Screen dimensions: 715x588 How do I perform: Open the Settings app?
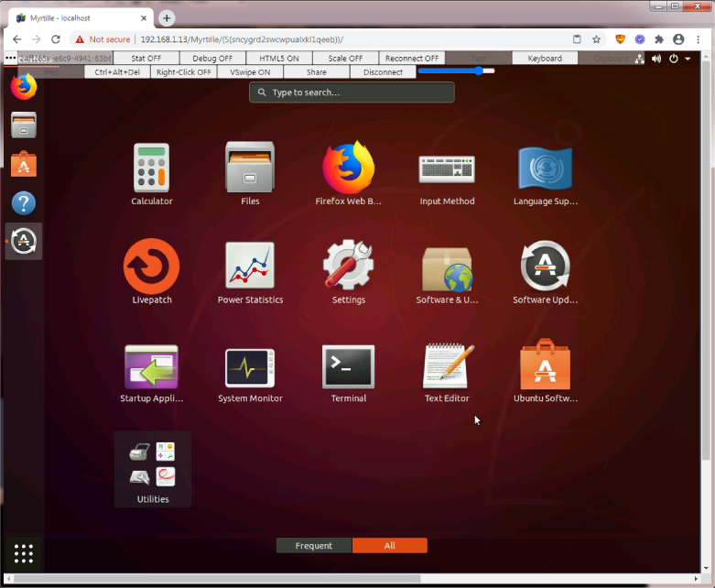tap(349, 272)
